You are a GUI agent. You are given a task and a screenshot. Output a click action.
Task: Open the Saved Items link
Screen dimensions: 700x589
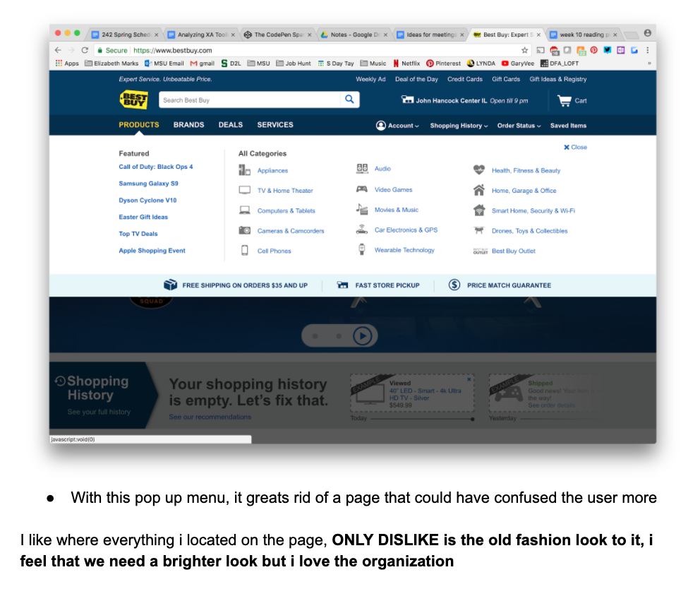click(x=568, y=126)
